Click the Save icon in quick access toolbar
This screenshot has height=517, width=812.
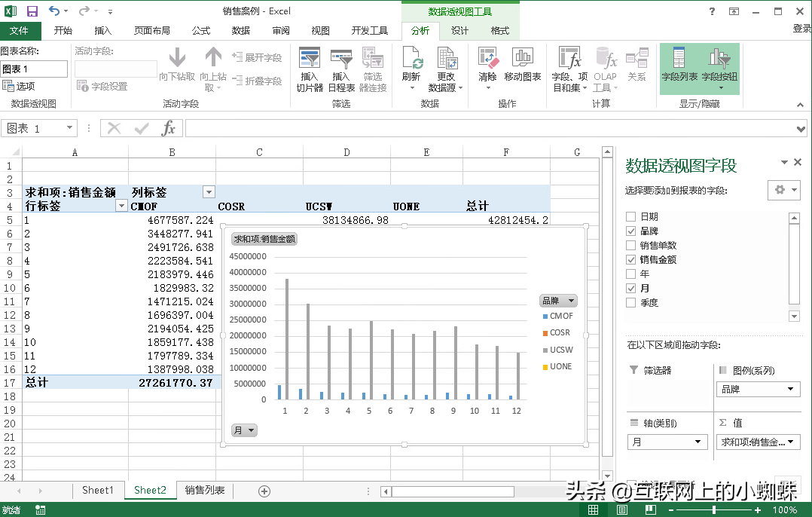[x=32, y=11]
